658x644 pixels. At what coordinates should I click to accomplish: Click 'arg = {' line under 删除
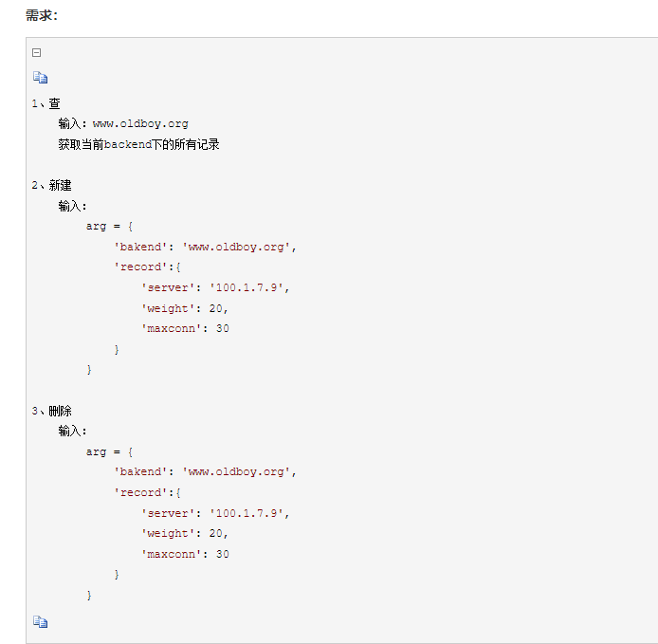[110, 451]
